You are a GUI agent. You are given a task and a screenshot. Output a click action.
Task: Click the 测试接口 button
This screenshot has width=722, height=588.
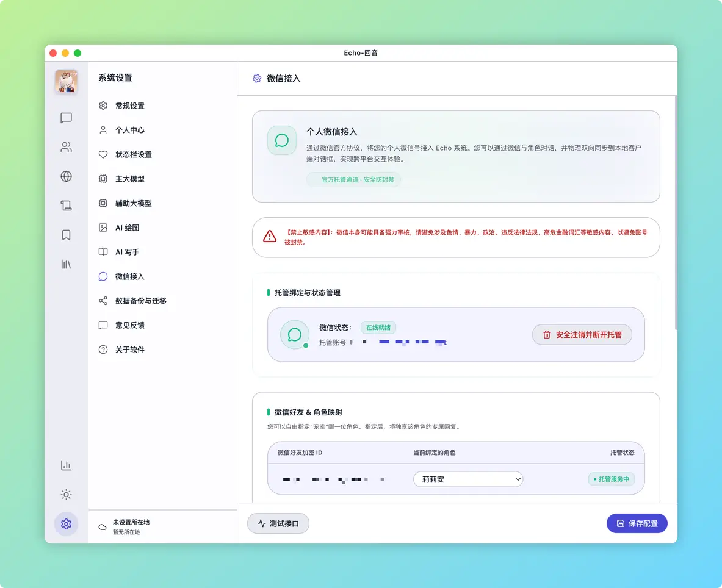click(x=278, y=523)
